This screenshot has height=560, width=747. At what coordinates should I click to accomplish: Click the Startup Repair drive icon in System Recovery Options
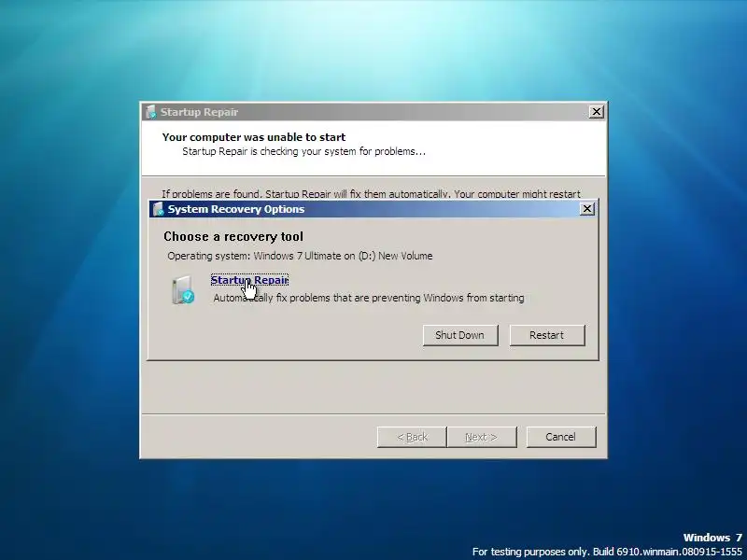183,289
